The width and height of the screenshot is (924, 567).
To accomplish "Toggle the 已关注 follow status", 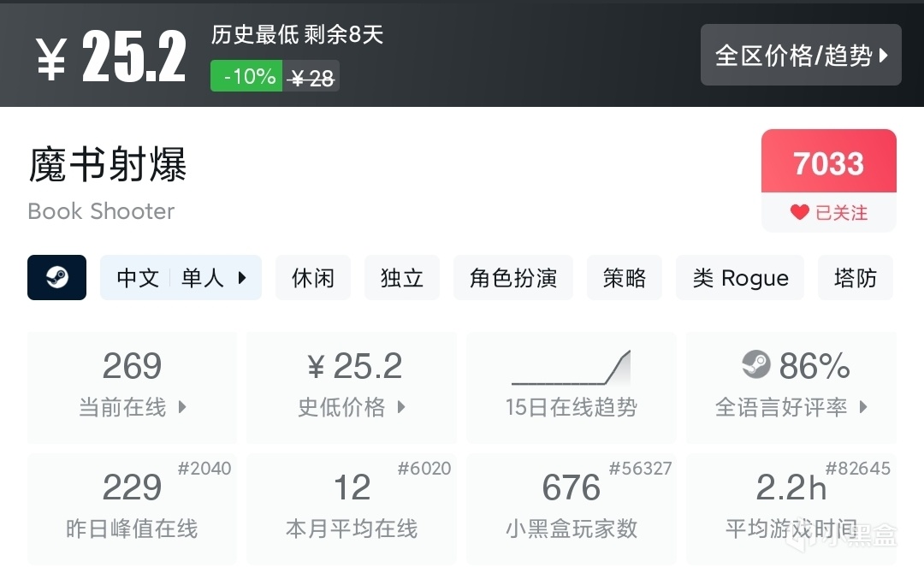I will (x=829, y=213).
